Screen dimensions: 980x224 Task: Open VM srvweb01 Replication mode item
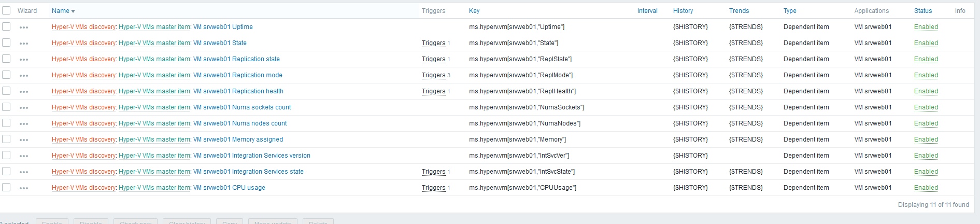(238, 75)
